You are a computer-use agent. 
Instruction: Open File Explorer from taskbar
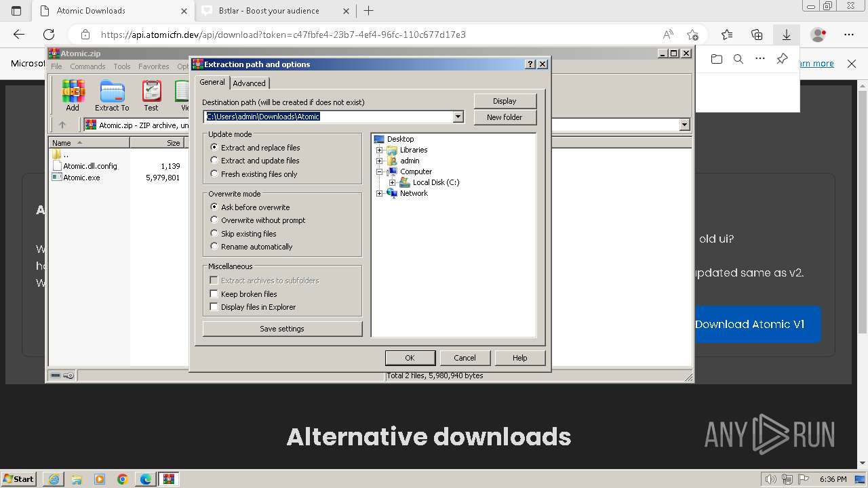tap(77, 479)
